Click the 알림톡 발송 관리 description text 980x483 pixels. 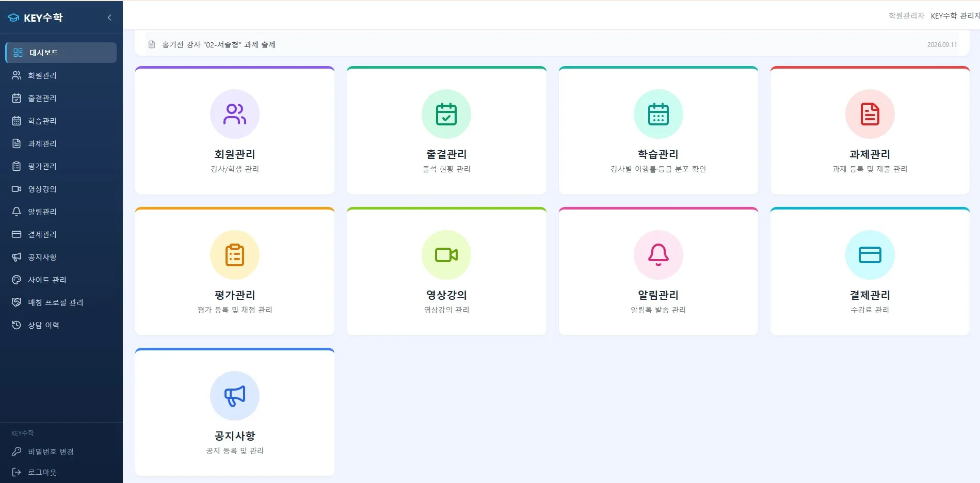click(658, 310)
